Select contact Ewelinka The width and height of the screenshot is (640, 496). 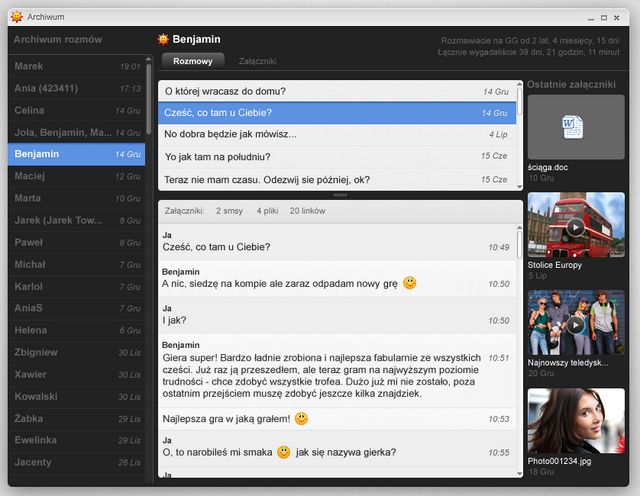point(77,440)
